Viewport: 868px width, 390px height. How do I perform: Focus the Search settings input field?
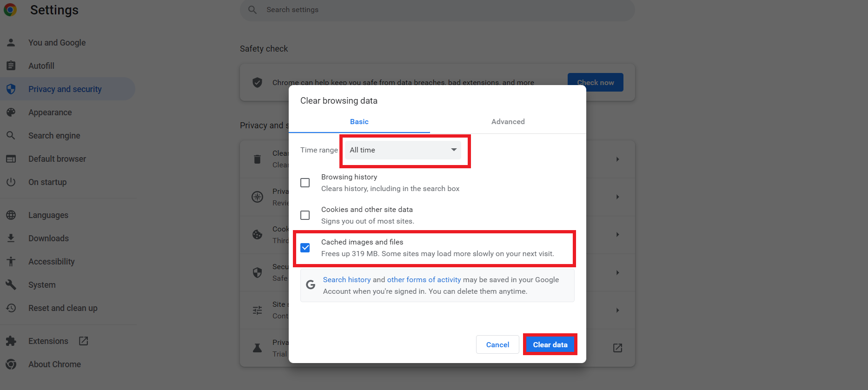(x=437, y=10)
